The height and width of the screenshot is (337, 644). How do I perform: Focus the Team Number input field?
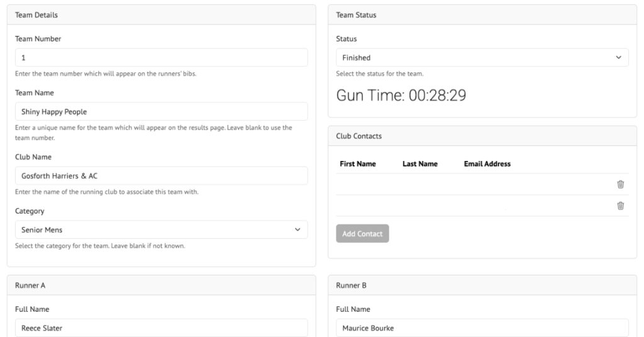(162, 57)
